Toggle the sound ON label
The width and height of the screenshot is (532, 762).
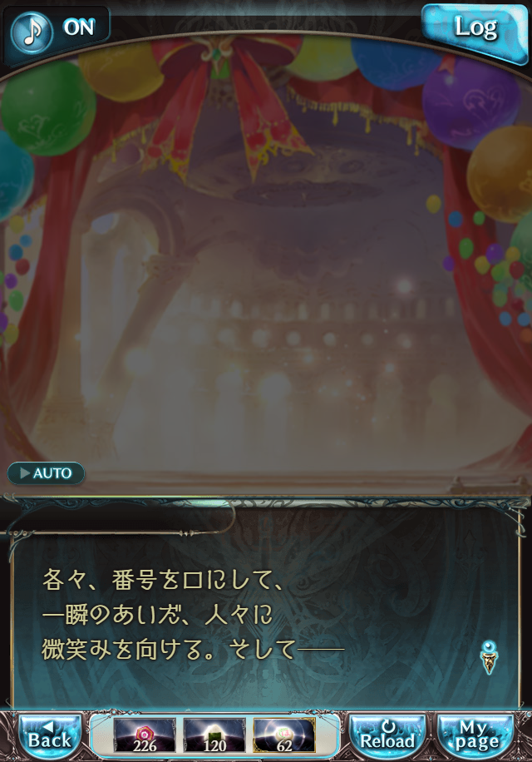coord(79,27)
